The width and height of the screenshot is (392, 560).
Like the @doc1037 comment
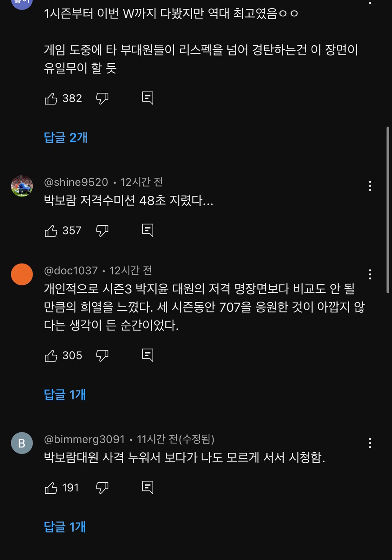51,356
